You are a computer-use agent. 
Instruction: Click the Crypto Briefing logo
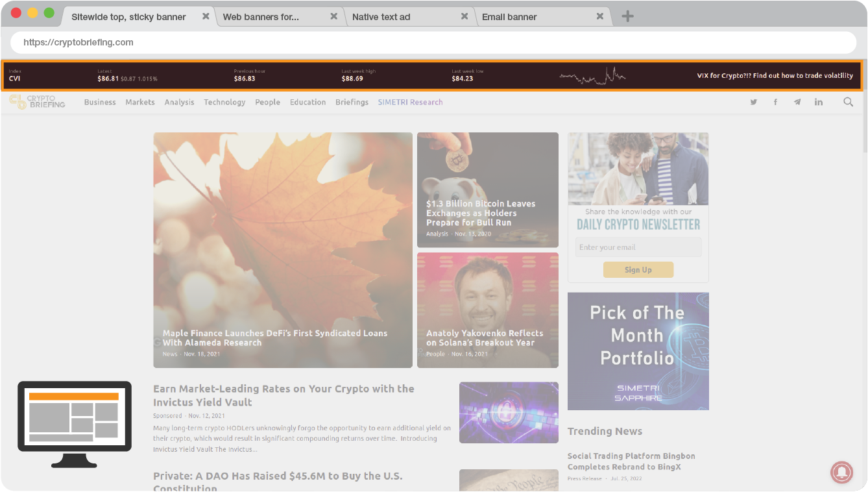(x=38, y=102)
